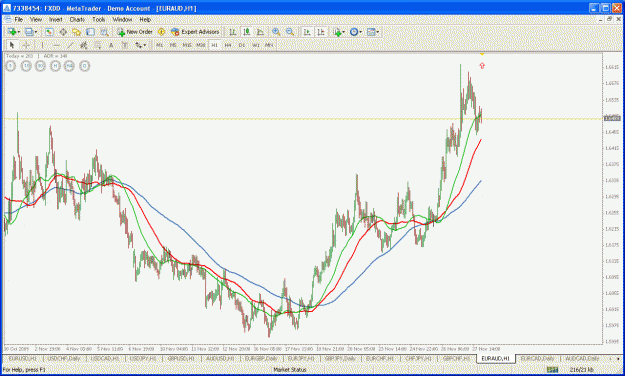The width and height of the screenshot is (625, 376).
Task: Click the New Chart toolbar icon
Action: point(12,31)
